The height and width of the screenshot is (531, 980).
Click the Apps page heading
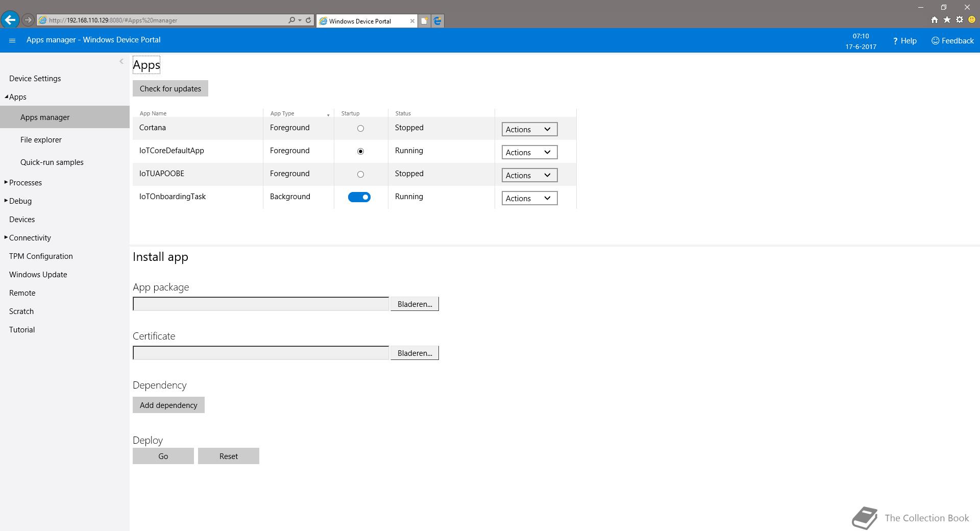pos(146,65)
